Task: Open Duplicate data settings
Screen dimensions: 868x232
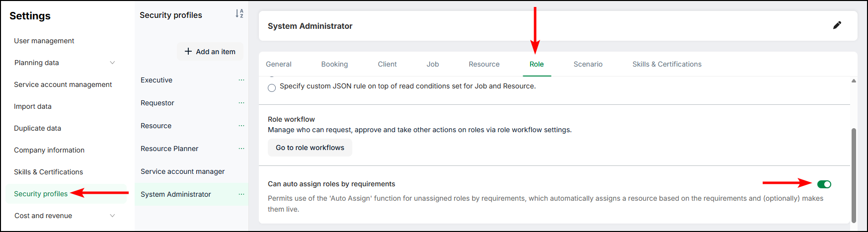Action: (x=38, y=128)
